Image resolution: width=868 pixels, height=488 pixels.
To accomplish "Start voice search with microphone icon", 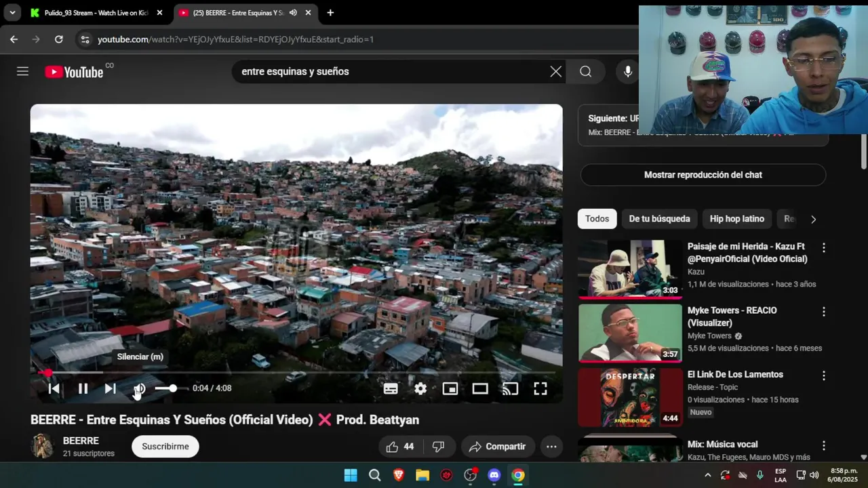I will [x=628, y=71].
